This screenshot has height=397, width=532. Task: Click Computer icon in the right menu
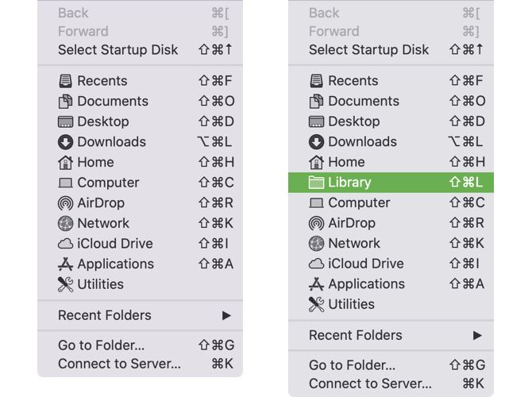coord(316,203)
